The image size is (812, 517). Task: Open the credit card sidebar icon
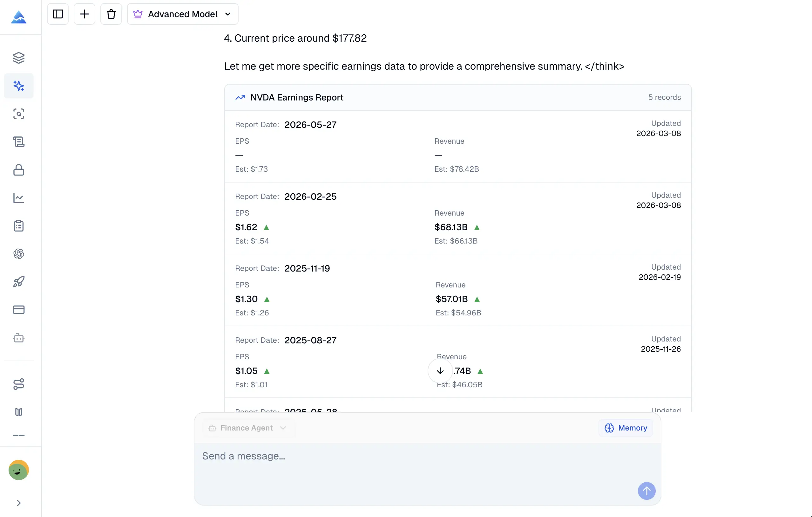[18, 309]
